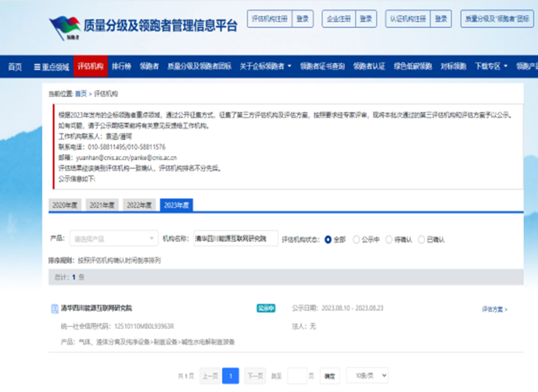Click the 企业注册 button
Viewport: 538px width, 392px height.
click(338, 19)
